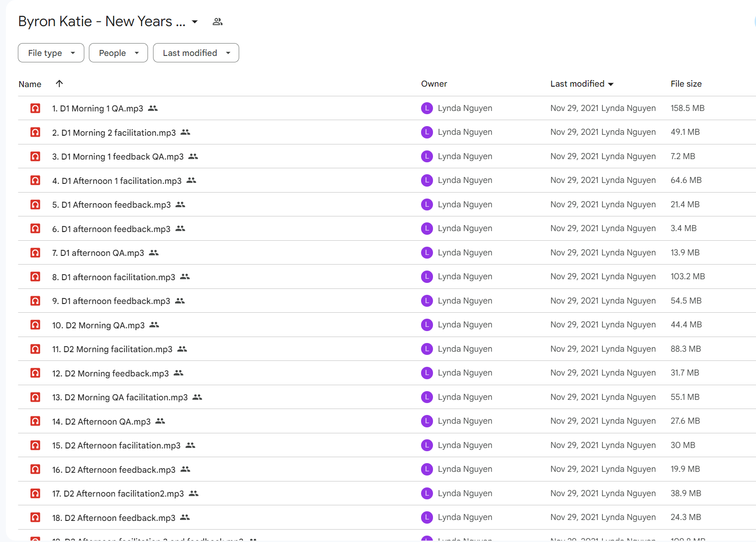Click shared icon beside 13. D2 Morning QA facilitation.mp3

coord(197,397)
